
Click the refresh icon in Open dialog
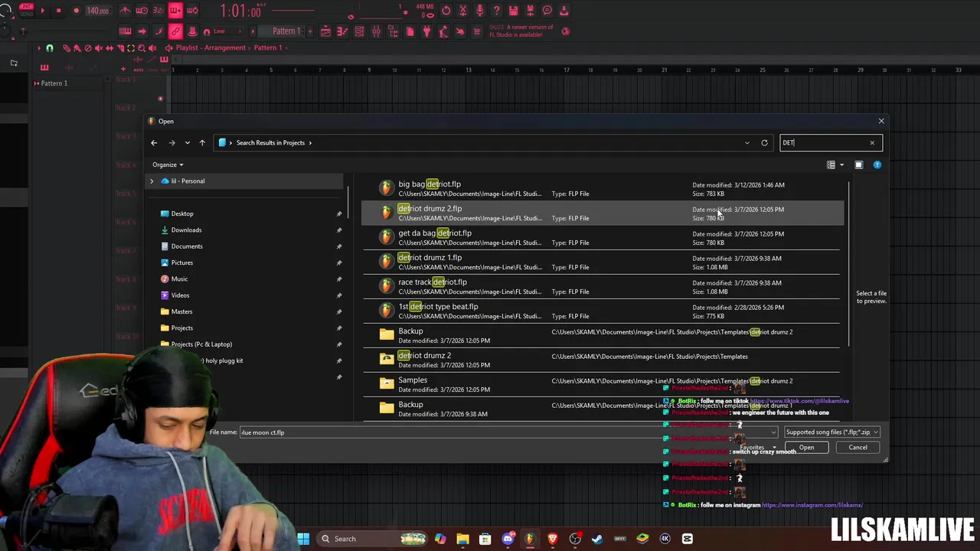pos(764,142)
